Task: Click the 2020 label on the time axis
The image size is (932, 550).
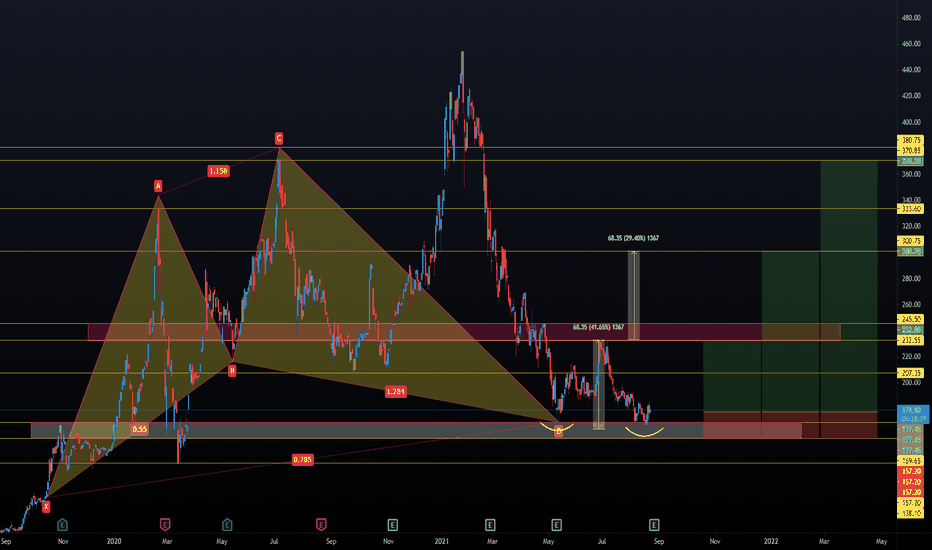Action: (114, 541)
